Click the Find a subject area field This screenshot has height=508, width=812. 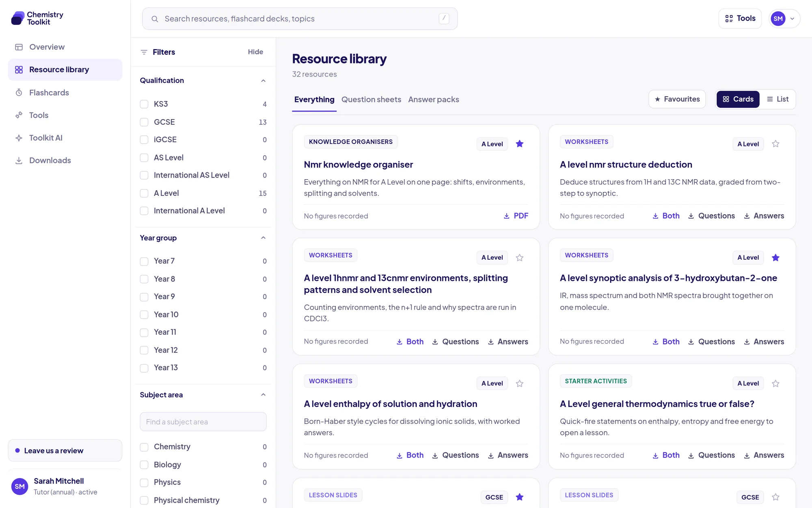203,422
